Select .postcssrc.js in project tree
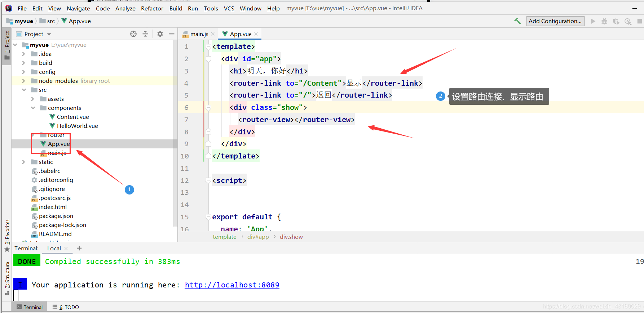This screenshot has width=644, height=313. (x=55, y=198)
